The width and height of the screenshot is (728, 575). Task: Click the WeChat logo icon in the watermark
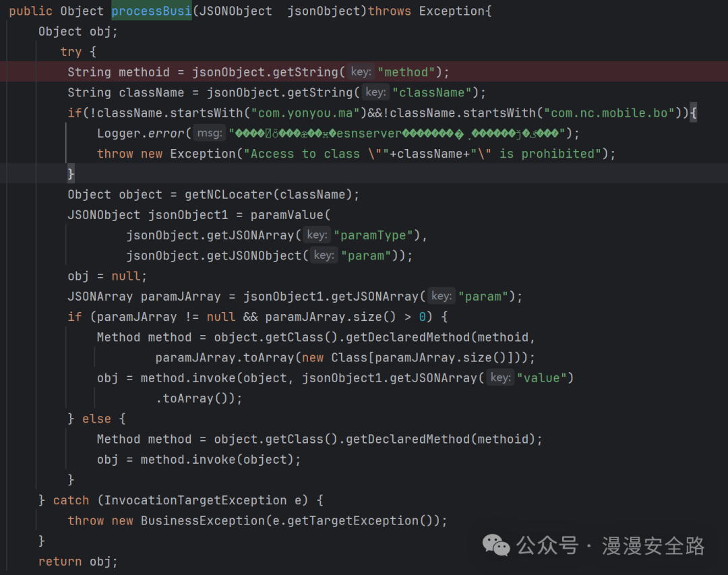click(497, 545)
